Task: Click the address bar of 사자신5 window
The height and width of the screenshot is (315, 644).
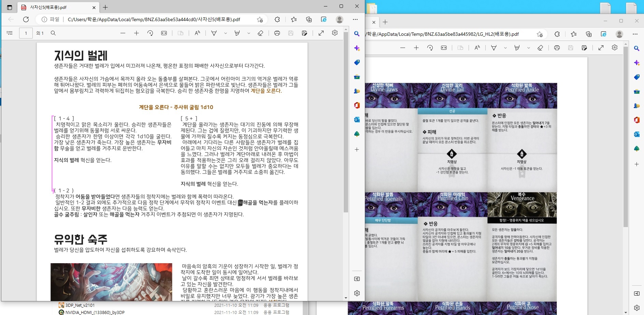Action: (154, 19)
